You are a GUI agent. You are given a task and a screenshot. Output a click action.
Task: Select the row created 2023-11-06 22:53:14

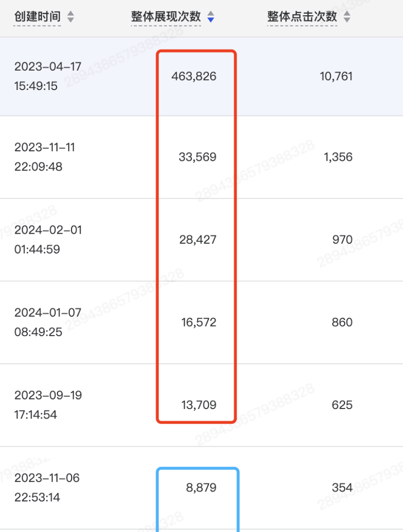(47, 487)
